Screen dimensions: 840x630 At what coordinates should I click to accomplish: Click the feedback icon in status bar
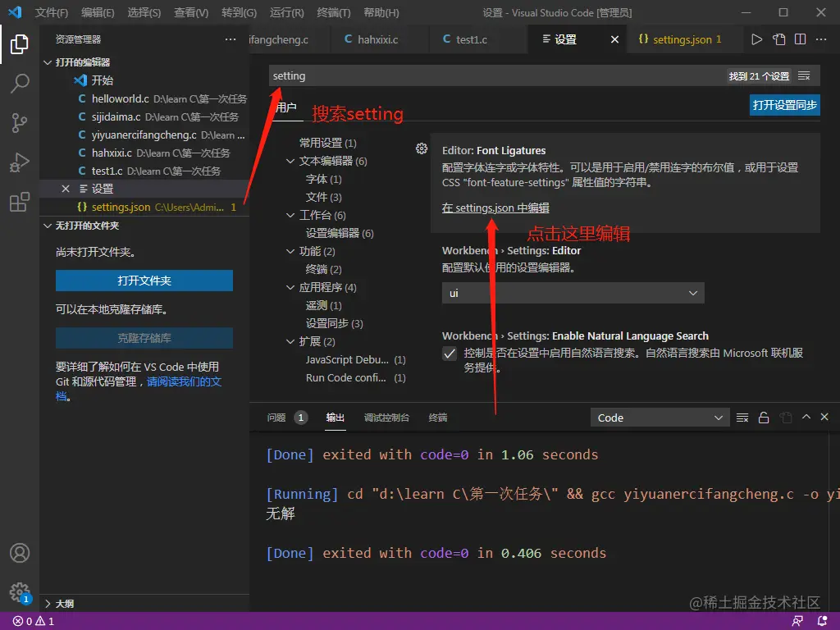click(797, 622)
